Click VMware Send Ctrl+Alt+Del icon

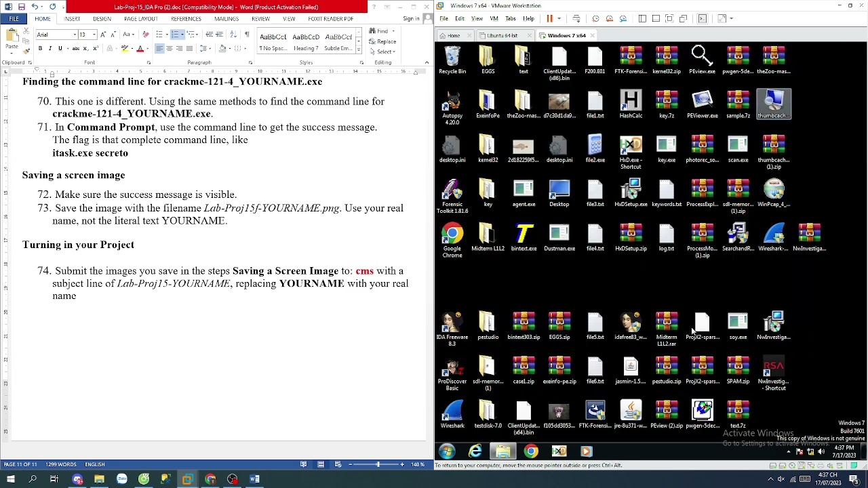coord(576,19)
